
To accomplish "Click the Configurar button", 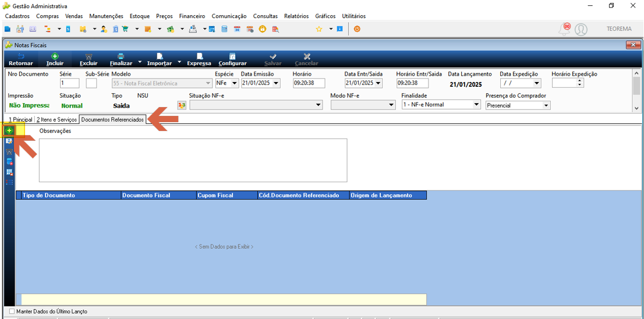I will click(x=232, y=59).
